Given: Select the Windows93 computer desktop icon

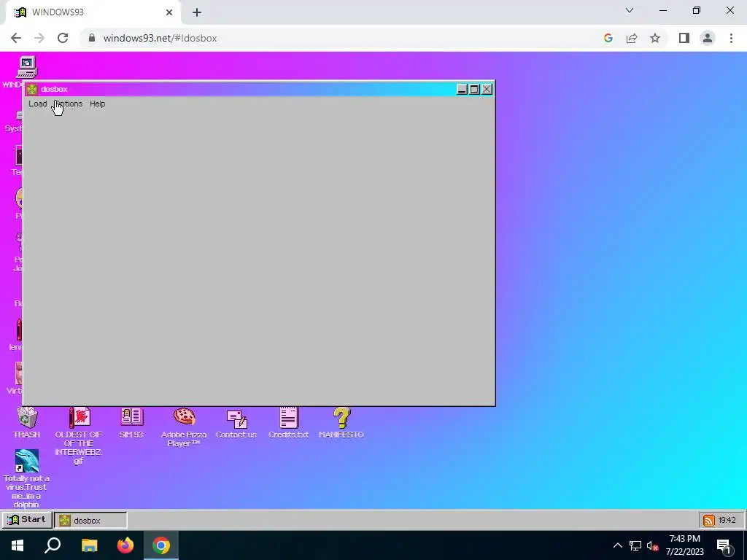Looking at the screenshot, I should pyautogui.click(x=27, y=67).
